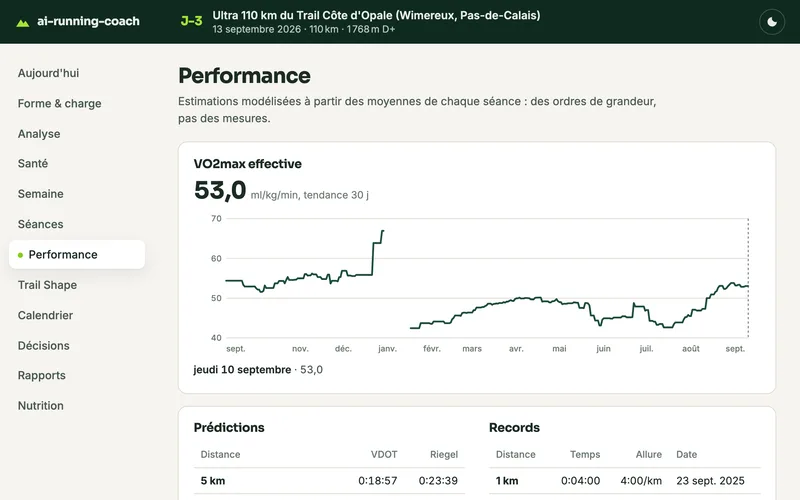Viewport: 800px width, 500px height.
Task: Click the VO2max effective card title
Action: point(247,164)
